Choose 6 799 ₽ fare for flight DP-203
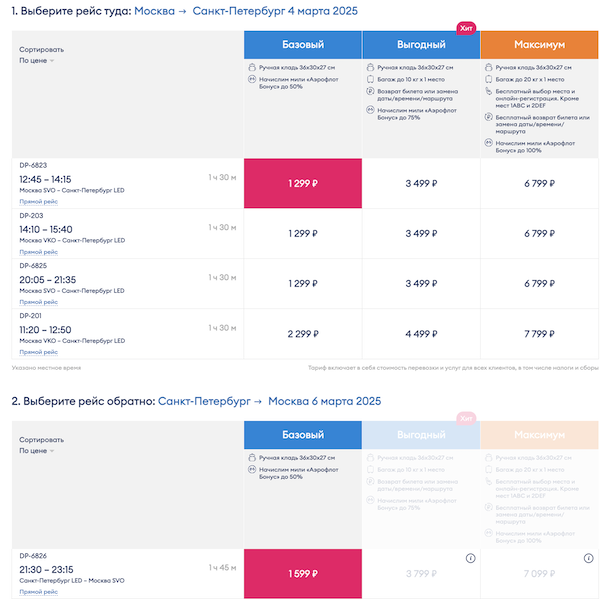Screen dimensions: 600x599 pyautogui.click(x=539, y=233)
